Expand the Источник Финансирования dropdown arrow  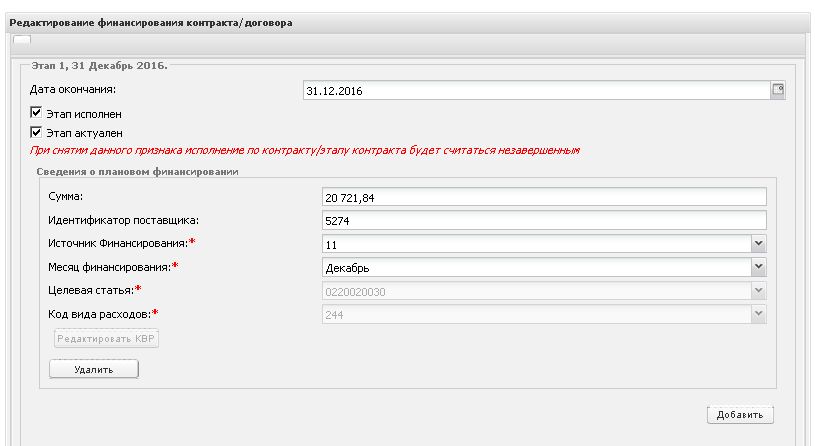point(758,243)
